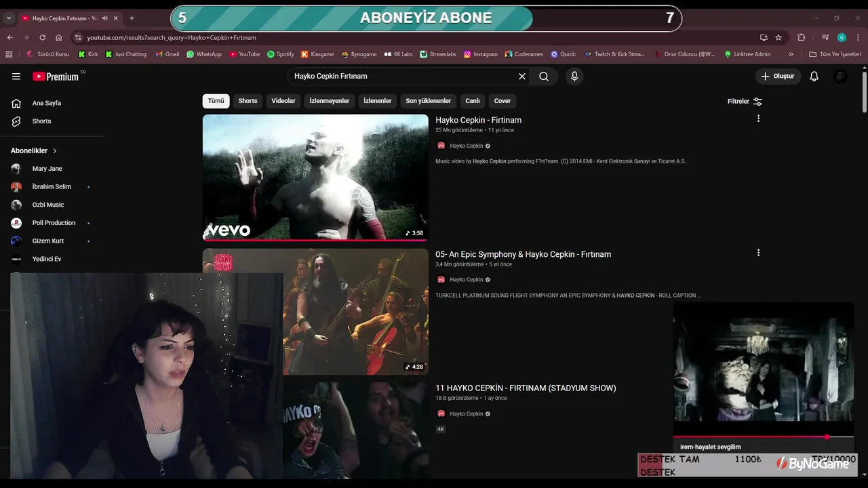Open the Gmail bookmark

167,54
